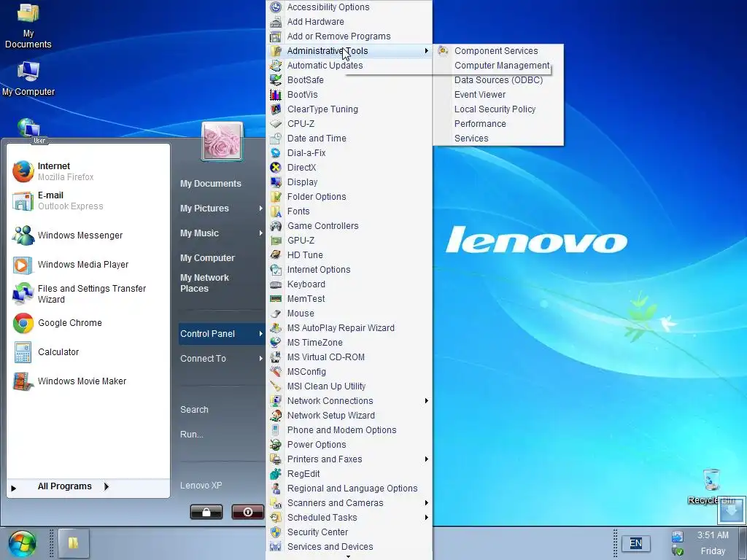The width and height of the screenshot is (747, 560).
Task: Open the Calculator icon
Action: coord(23,352)
